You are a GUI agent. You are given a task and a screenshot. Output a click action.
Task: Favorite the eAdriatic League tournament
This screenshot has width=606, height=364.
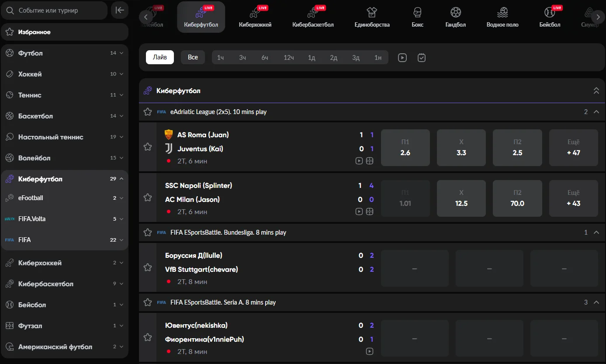[148, 112]
